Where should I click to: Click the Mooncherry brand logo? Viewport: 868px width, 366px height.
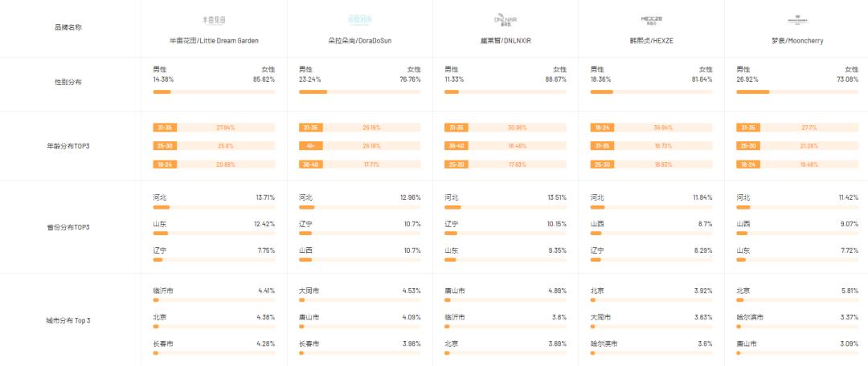tap(797, 19)
